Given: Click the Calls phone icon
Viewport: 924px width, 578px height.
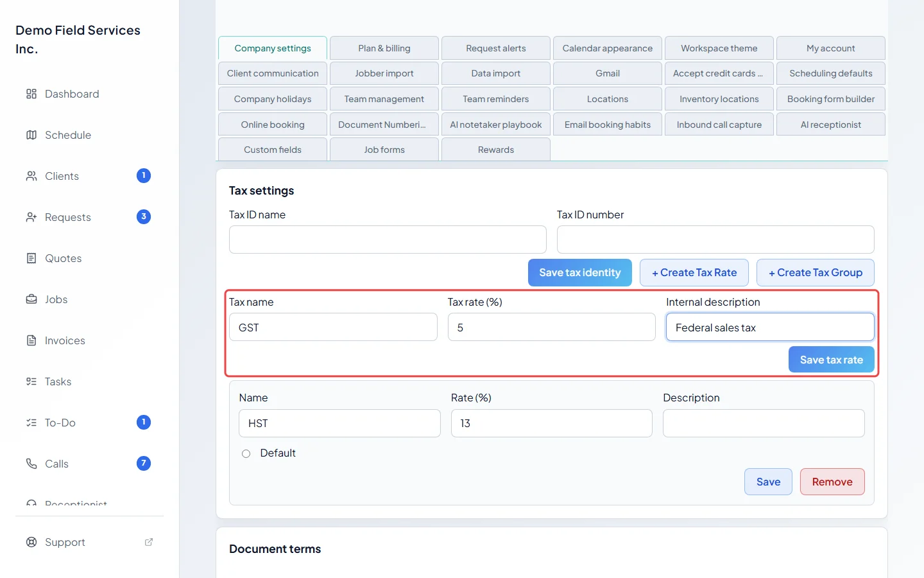Looking at the screenshot, I should pyautogui.click(x=31, y=464).
